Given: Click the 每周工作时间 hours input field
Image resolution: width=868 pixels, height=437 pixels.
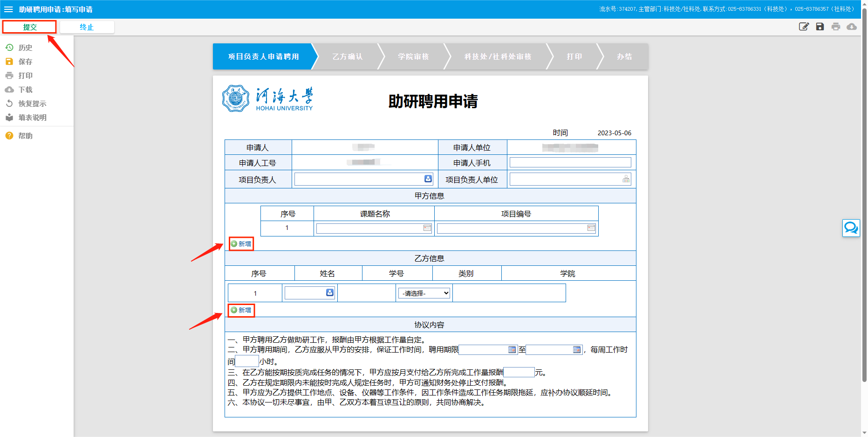Looking at the screenshot, I should pos(247,361).
